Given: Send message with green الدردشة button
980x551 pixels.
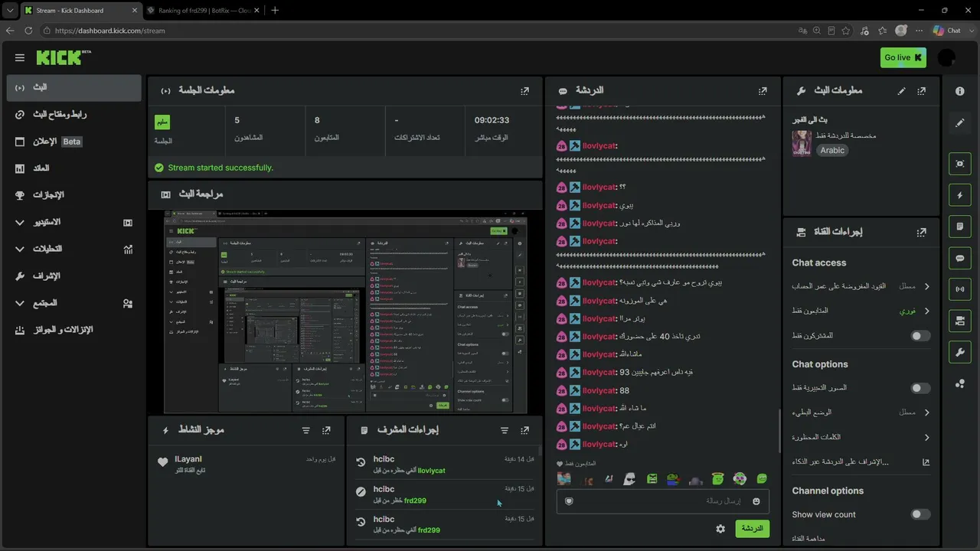Looking at the screenshot, I should tap(752, 529).
